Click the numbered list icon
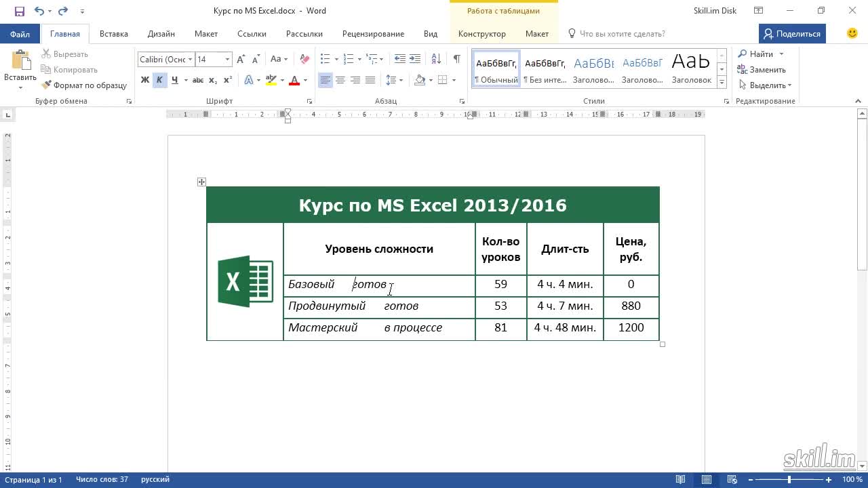The height and width of the screenshot is (488, 868). coord(348,60)
